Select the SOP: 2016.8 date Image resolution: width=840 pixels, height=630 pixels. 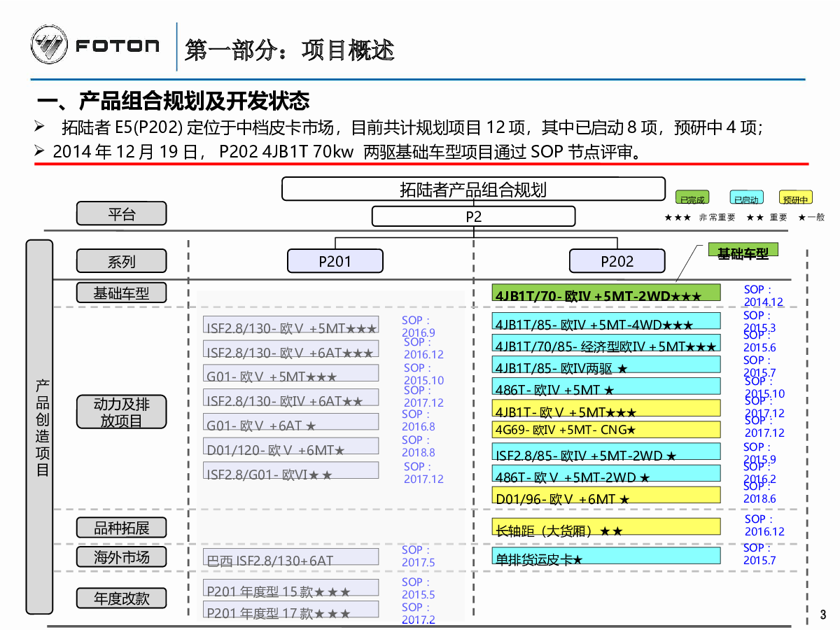pos(419,420)
